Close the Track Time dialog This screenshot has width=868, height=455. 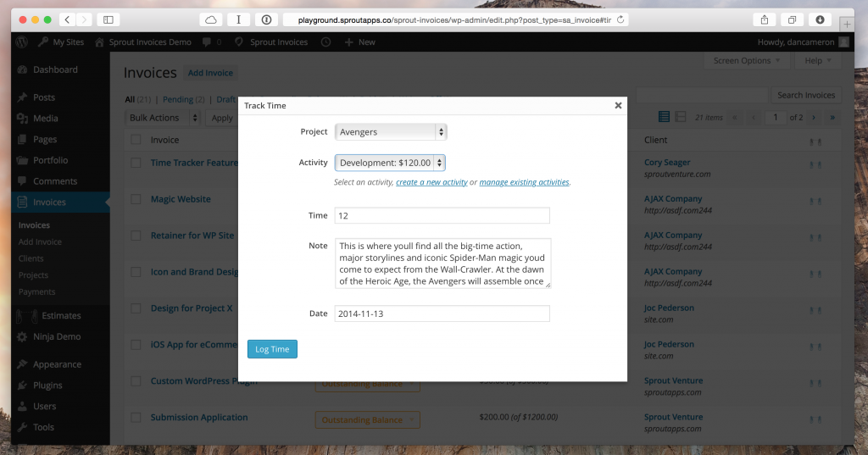click(618, 105)
